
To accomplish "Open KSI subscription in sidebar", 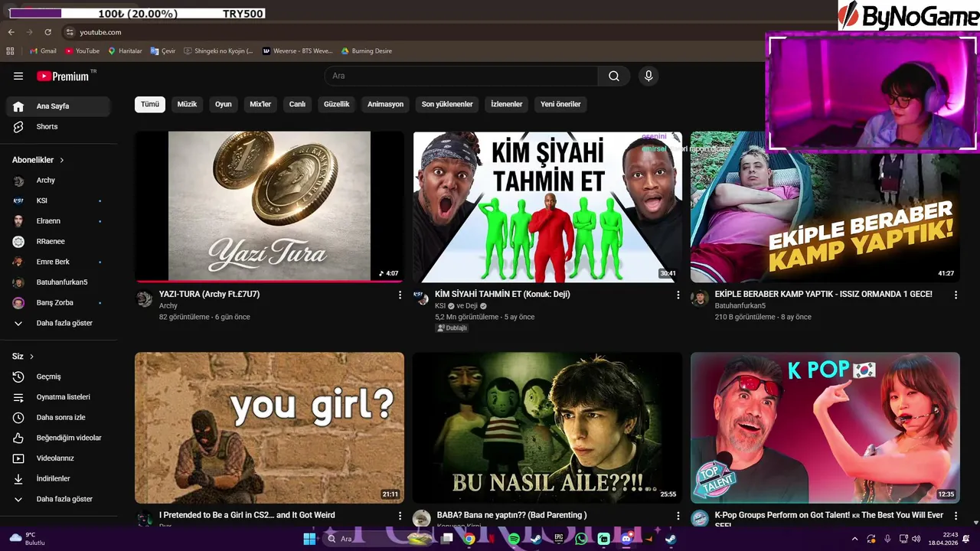I will [58, 201].
